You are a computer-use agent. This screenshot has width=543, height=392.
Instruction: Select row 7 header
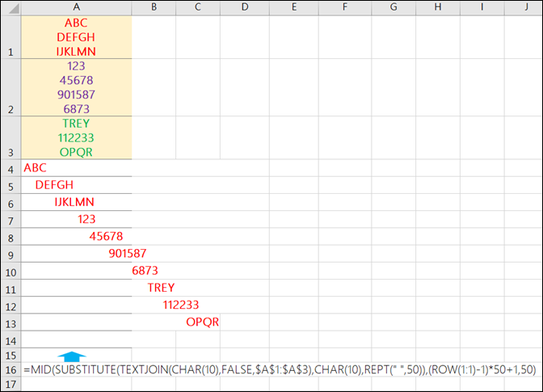coord(11,220)
